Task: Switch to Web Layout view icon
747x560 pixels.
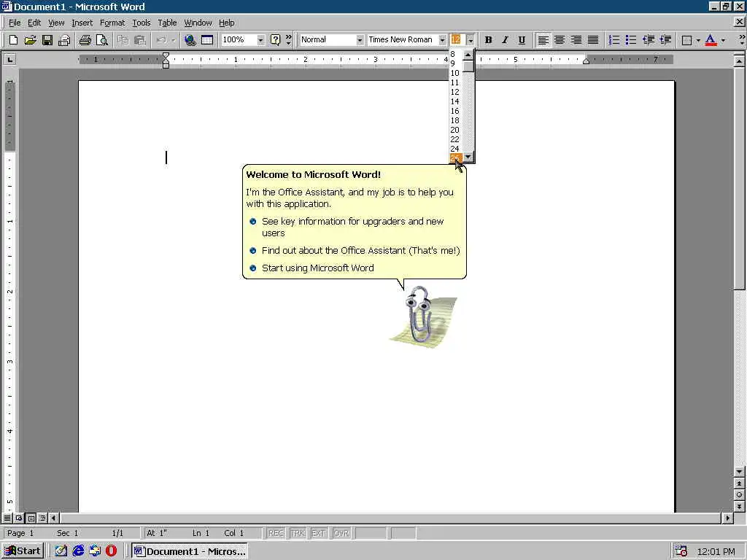Action: (19, 518)
